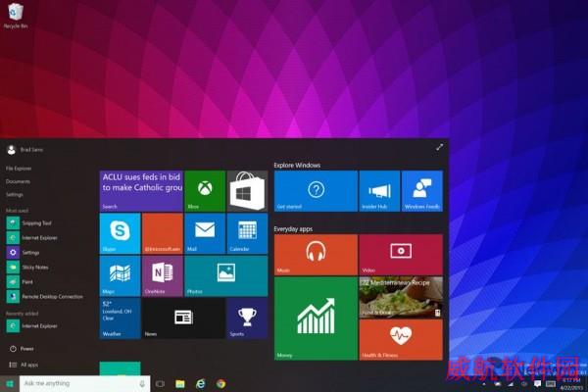Open File Explorer link in Start menu
The width and height of the screenshot is (588, 392).
19,169
